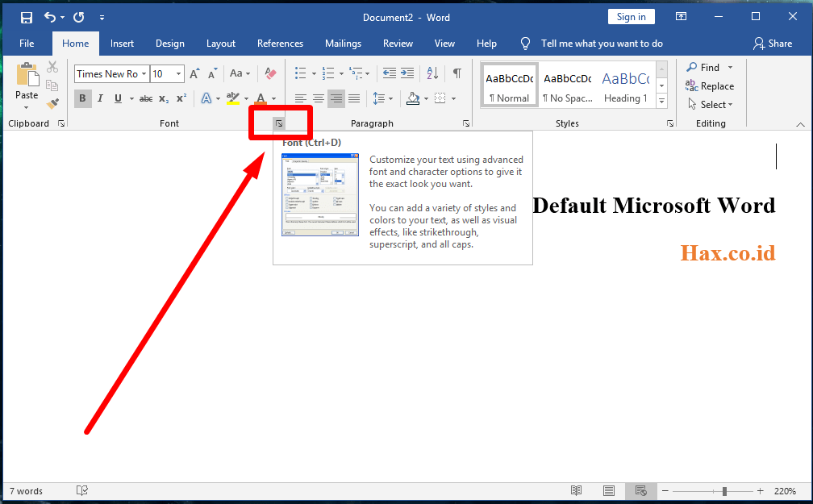
Task: Decrease paragraph indent
Action: click(390, 73)
